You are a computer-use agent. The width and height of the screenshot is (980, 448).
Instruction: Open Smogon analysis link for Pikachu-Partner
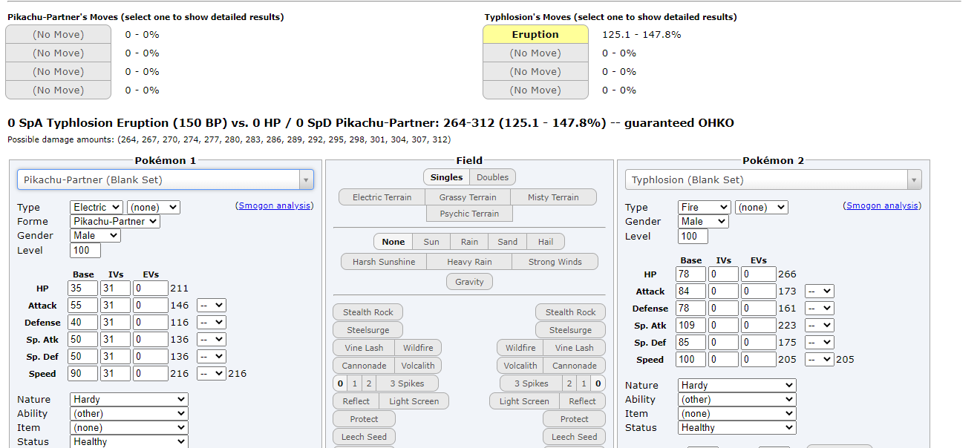(x=274, y=205)
